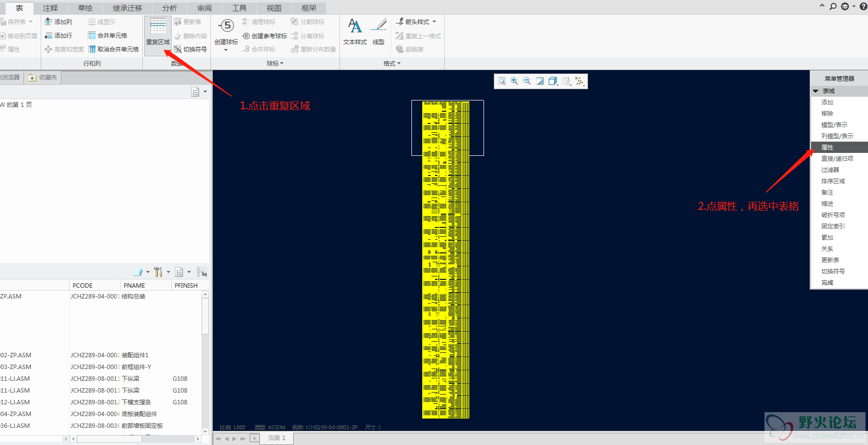Viewport: 868px width, 445px height.
Task: Switch to the 继承迁移 ribbon tab
Action: tap(128, 8)
